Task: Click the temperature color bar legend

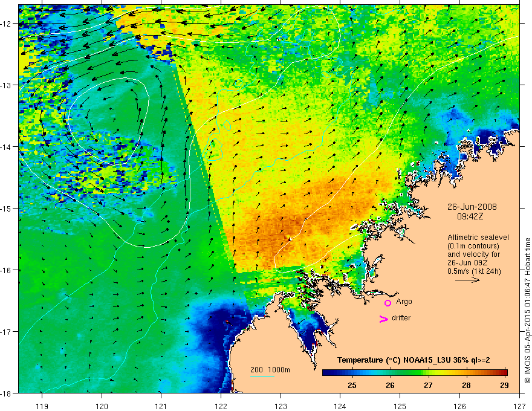Action: click(x=415, y=372)
